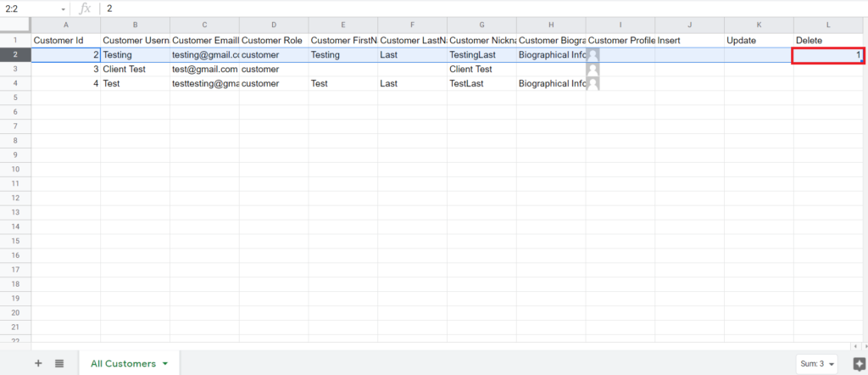The height and width of the screenshot is (375, 868).
Task: Select row 4 header
Action: (x=15, y=84)
